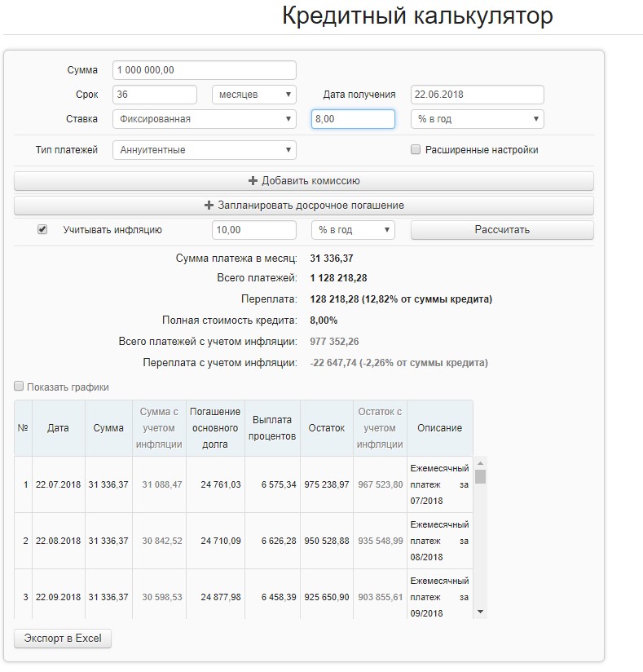The height and width of the screenshot is (672, 643).
Task: Click the balance cell 950 528,88
Action: point(327,541)
